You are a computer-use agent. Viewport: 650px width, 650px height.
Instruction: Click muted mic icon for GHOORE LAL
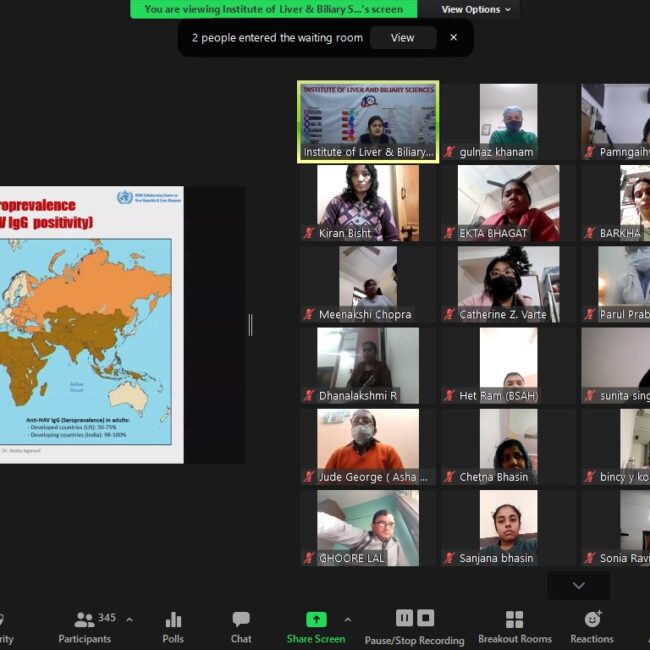click(x=310, y=558)
